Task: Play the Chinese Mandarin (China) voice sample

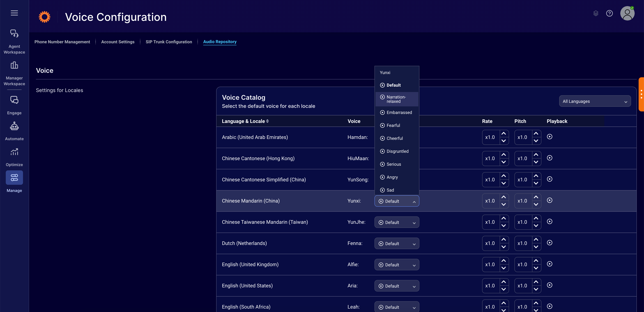Action: (549, 201)
